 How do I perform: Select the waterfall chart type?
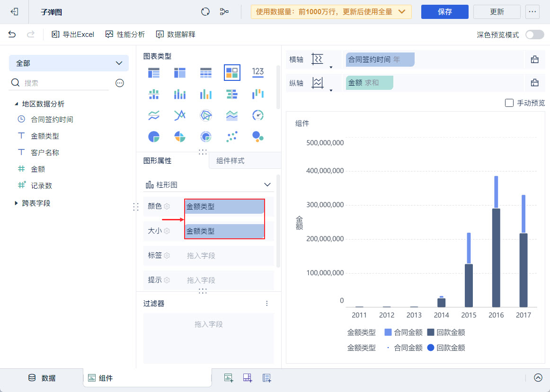258,94
